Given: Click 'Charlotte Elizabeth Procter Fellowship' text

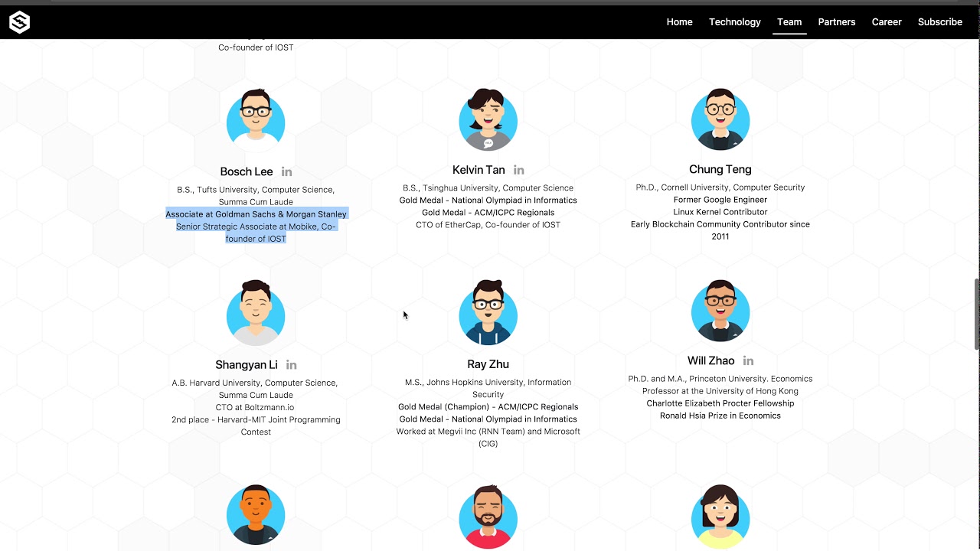Looking at the screenshot, I should coord(720,403).
